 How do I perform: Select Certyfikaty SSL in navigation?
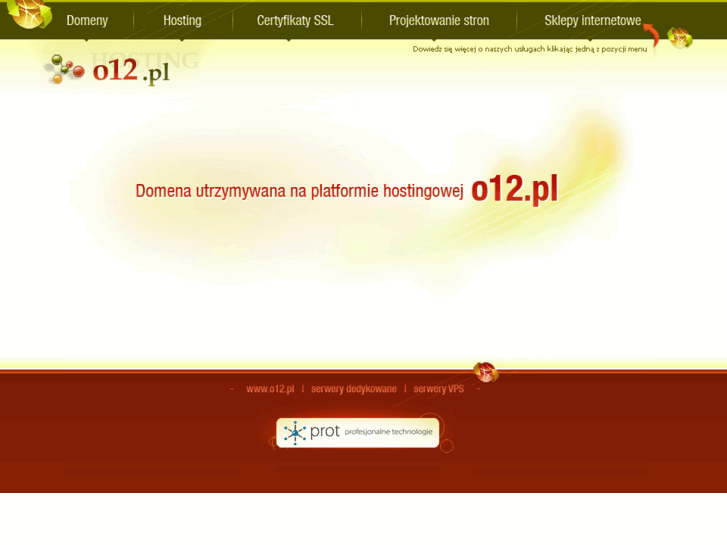(295, 20)
